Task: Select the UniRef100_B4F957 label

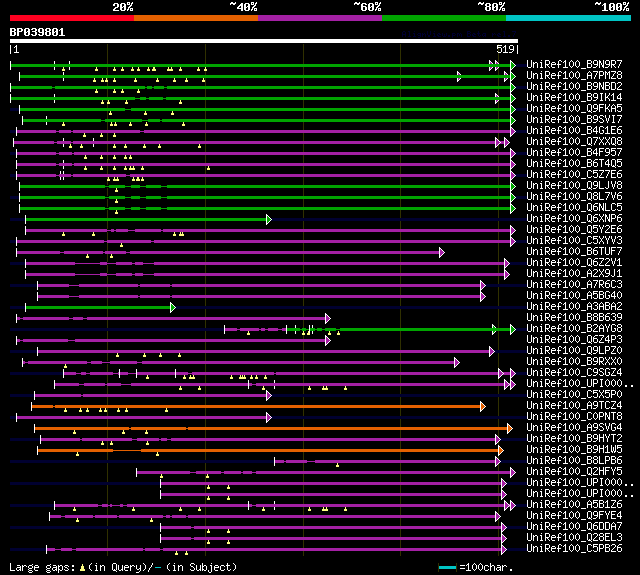Action: click(x=574, y=153)
